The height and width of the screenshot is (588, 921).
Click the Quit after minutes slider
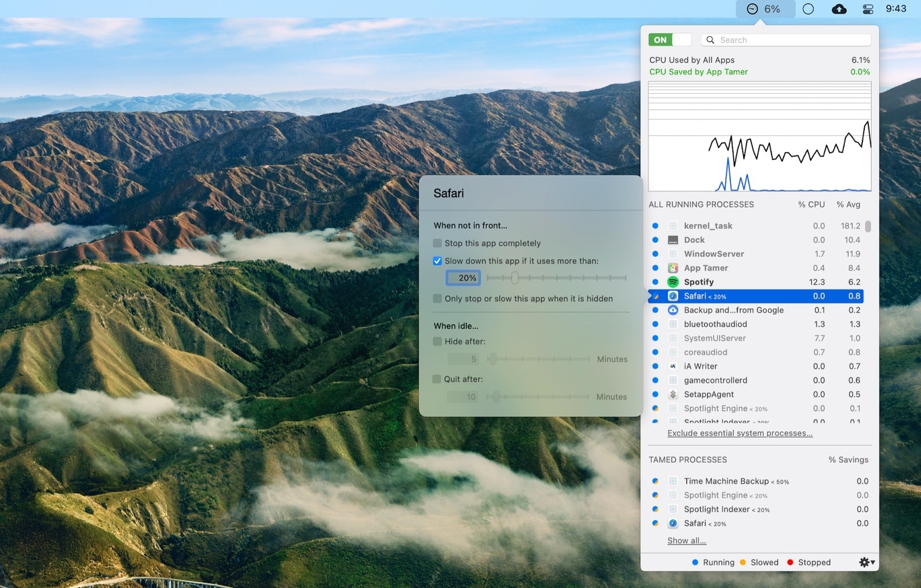(537, 397)
